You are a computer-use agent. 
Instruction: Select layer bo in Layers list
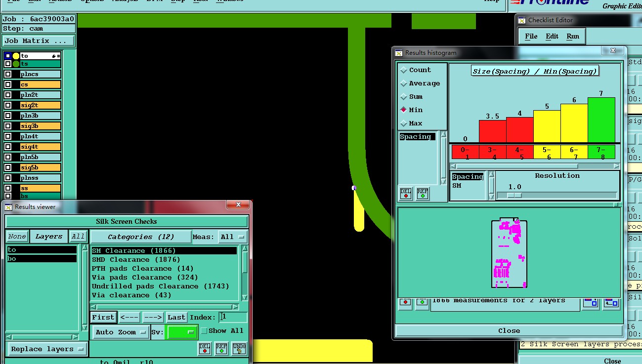coord(42,259)
